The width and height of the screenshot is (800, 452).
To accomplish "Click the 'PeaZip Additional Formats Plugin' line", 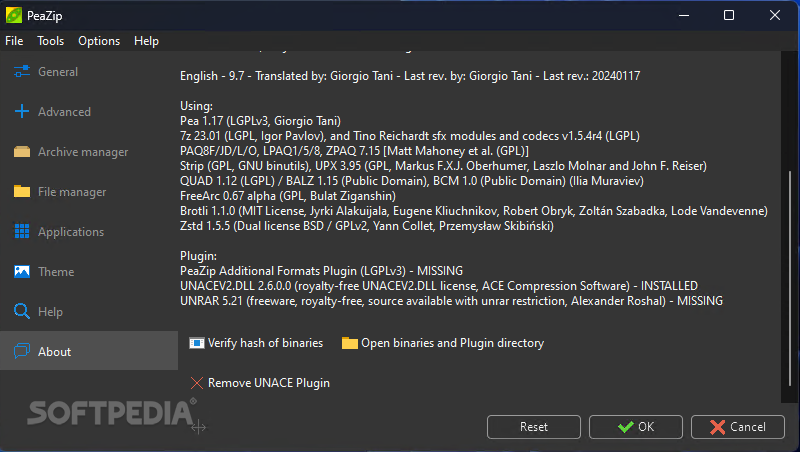I will pos(321,271).
